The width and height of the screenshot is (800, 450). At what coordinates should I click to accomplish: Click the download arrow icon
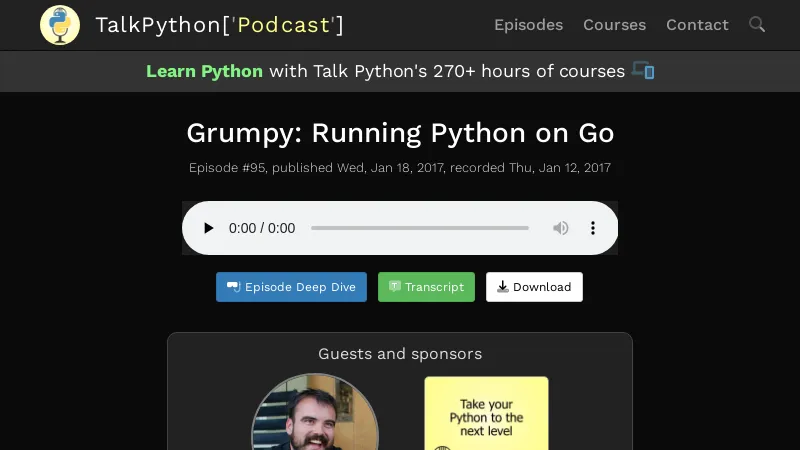[503, 287]
